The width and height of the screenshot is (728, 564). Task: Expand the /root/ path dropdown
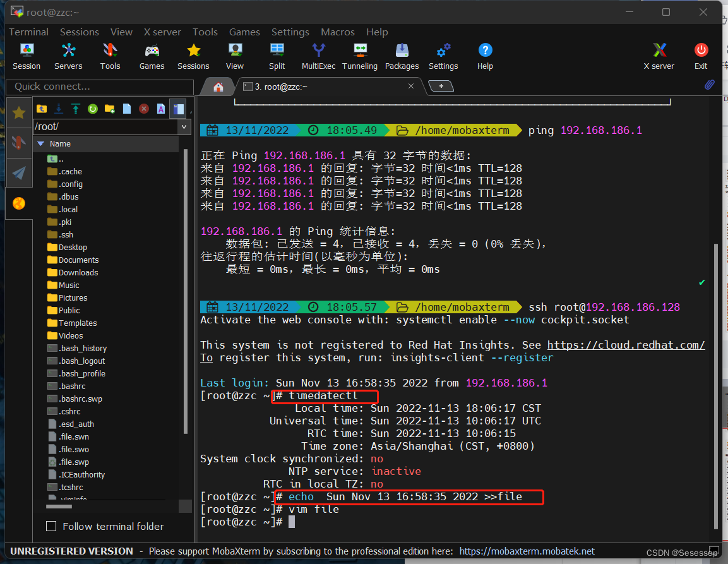[x=184, y=126]
